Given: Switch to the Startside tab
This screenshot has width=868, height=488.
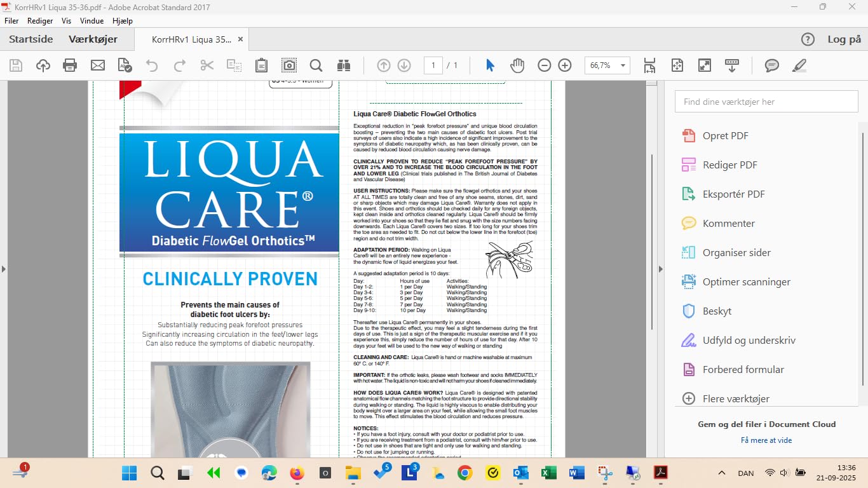Looking at the screenshot, I should (31, 39).
